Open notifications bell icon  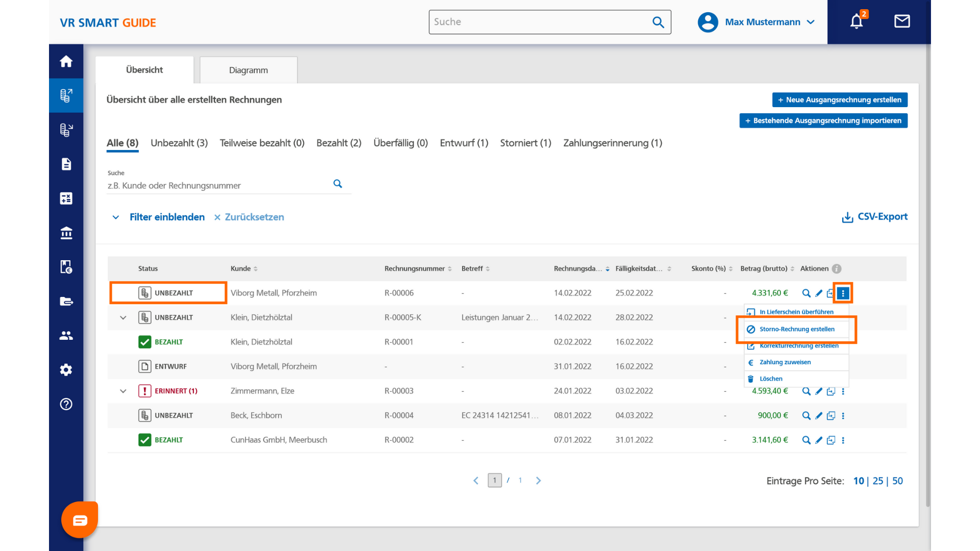click(x=856, y=21)
